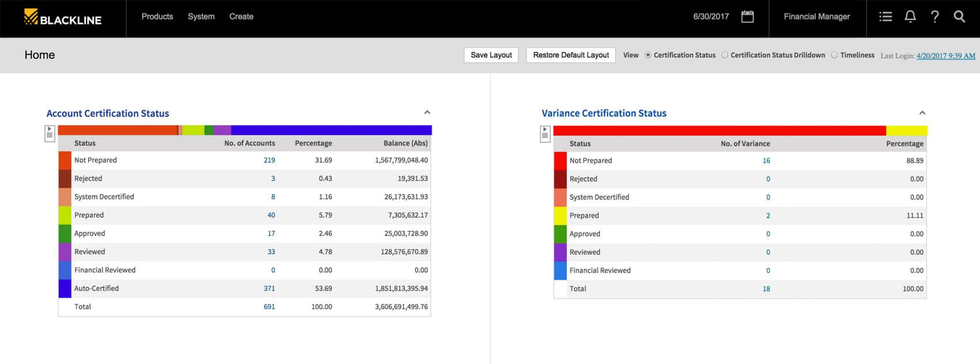Open 17 Approved accounts link
980x364 pixels.
[271, 234]
